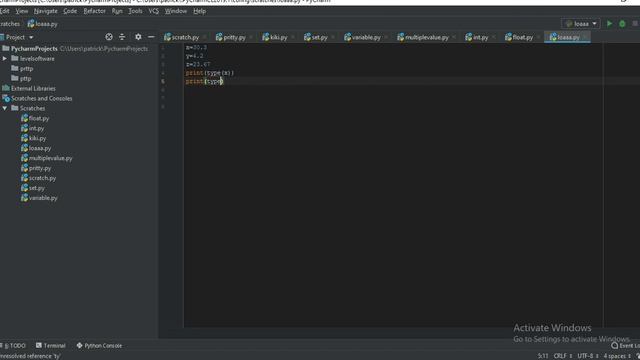The image size is (640, 360).
Task: Open the View menu
Action: point(22,11)
